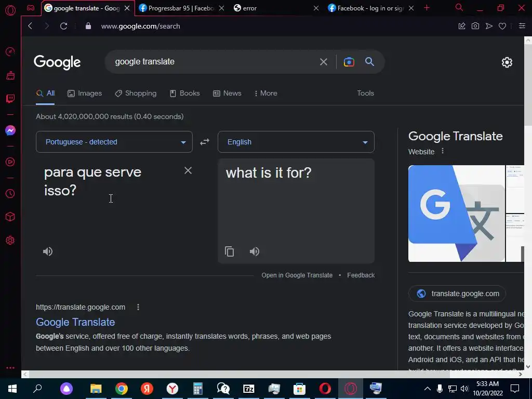Image resolution: width=532 pixels, height=399 pixels.
Task: Copy the English translation
Action: [229, 251]
